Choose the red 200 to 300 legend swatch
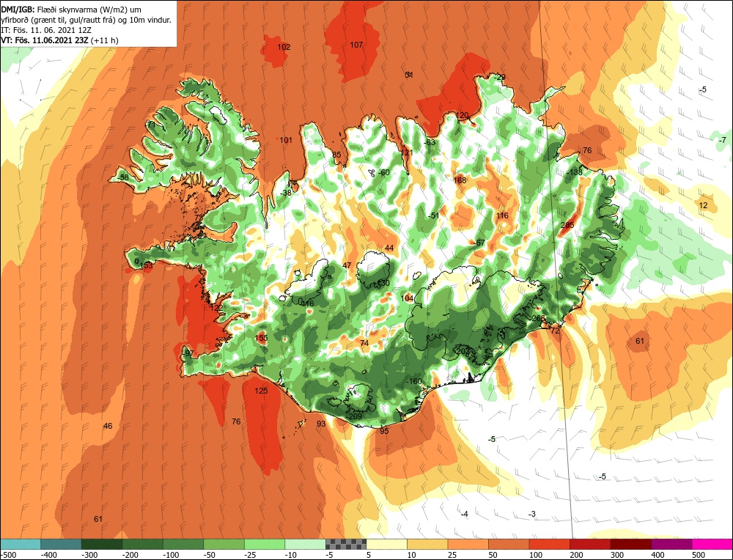733x560 pixels. point(590,544)
